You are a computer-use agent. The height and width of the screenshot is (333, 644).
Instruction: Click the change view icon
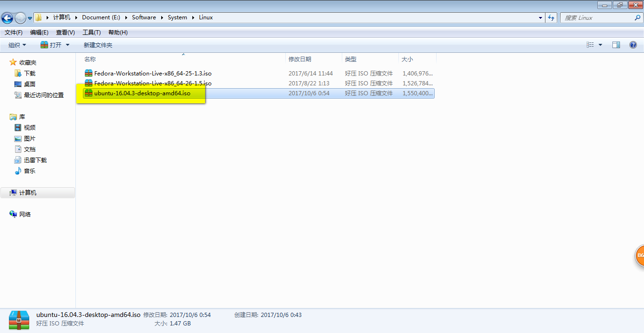[x=590, y=45]
